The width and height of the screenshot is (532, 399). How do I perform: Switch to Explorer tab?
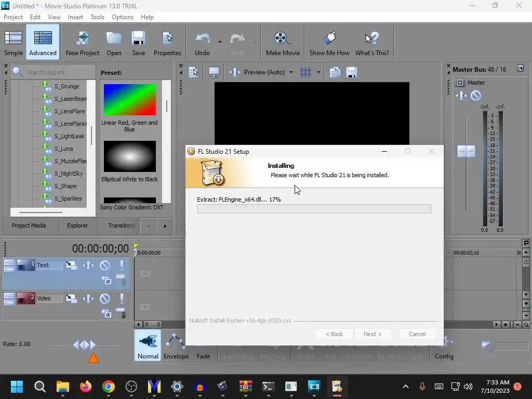click(77, 225)
